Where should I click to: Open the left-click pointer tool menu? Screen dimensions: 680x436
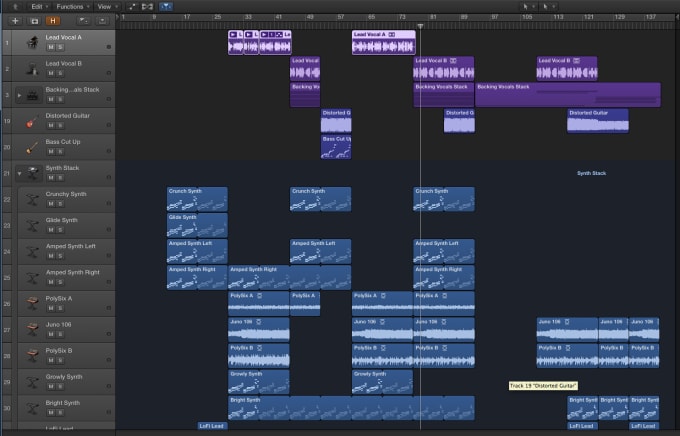(x=528, y=7)
